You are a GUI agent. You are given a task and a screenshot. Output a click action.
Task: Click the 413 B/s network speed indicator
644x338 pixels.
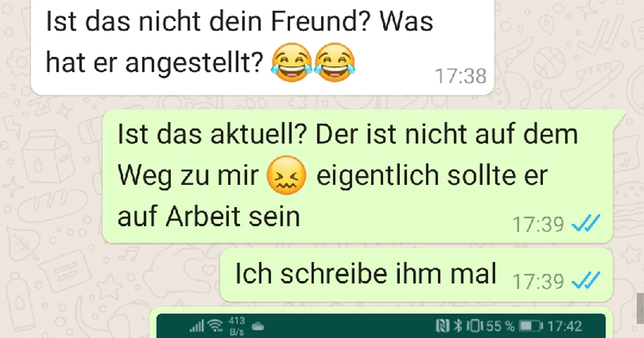pos(237,326)
